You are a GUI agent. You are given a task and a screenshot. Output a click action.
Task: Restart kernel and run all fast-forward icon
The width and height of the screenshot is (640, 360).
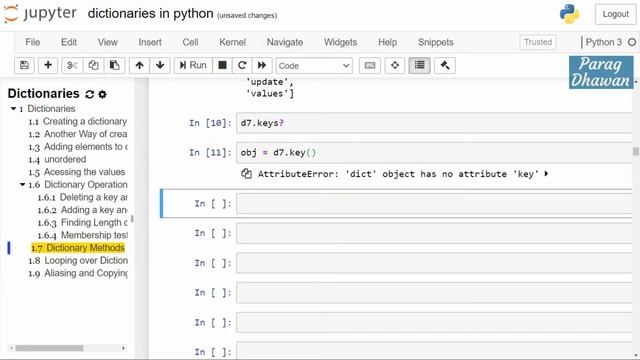pyautogui.click(x=262, y=65)
